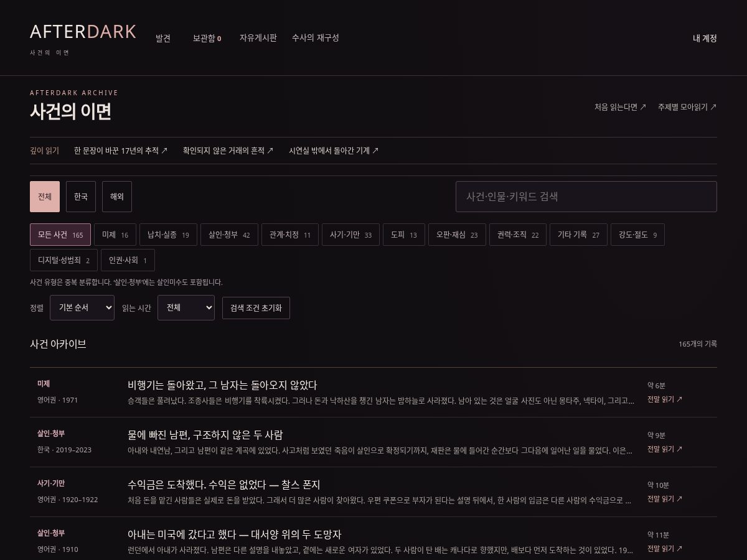Image resolution: width=747 pixels, height=560 pixels.
Task: Open article '비행기는 돌아왔고, 그 남자는 돌아오지 않았다'
Action: pyautogui.click(x=222, y=385)
